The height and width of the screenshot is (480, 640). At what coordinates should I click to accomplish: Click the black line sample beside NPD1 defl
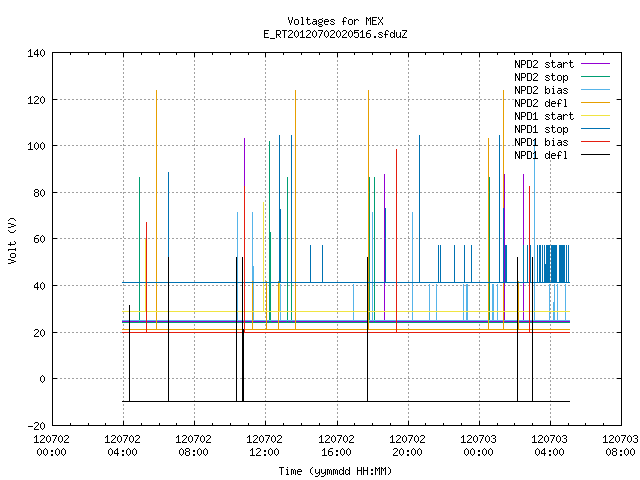[596, 155]
